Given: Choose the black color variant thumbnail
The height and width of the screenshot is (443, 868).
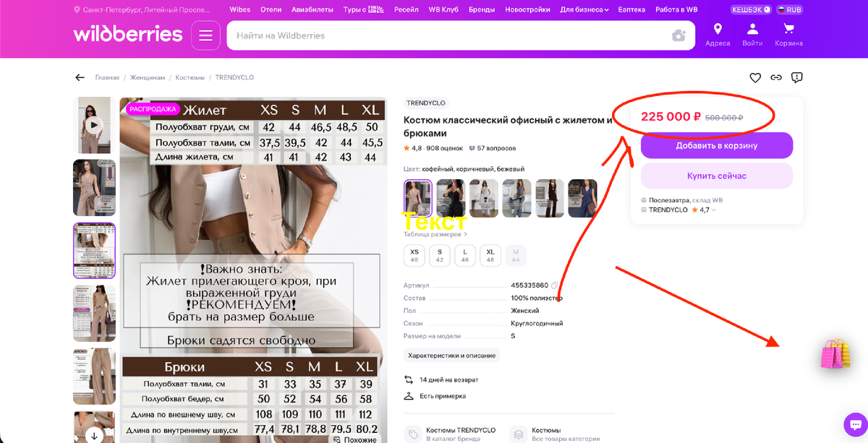Looking at the screenshot, I should tap(451, 198).
